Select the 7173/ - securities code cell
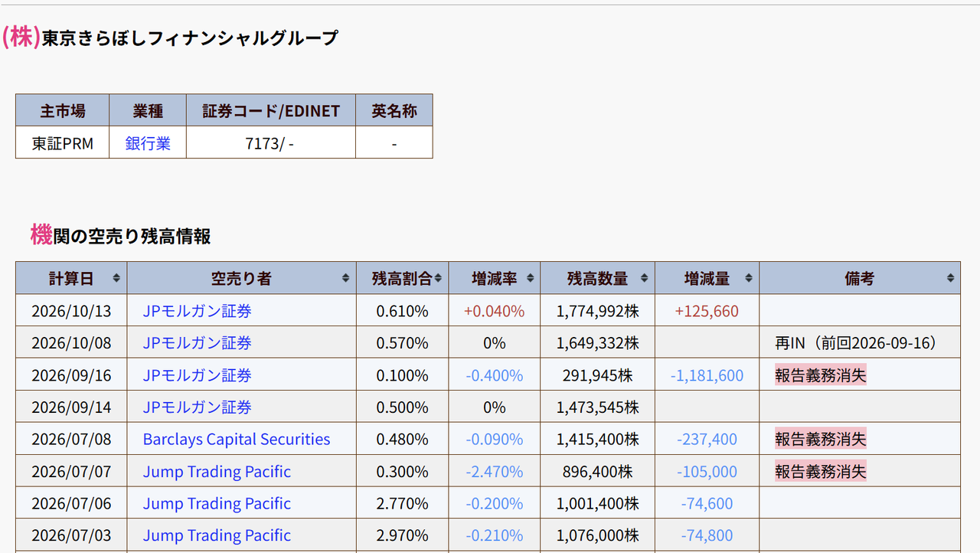The width and height of the screenshot is (980, 553). (x=271, y=143)
